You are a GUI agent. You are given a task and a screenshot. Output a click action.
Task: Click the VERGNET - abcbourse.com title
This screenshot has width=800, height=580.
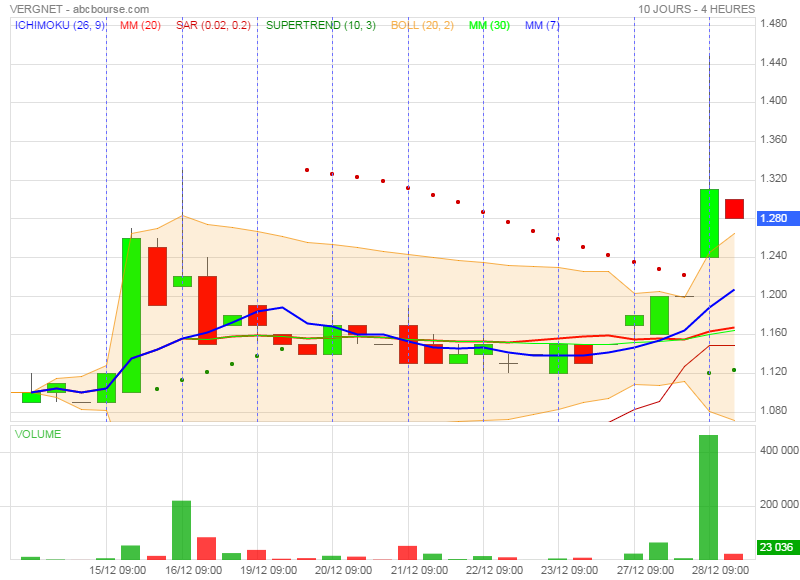point(80,9)
